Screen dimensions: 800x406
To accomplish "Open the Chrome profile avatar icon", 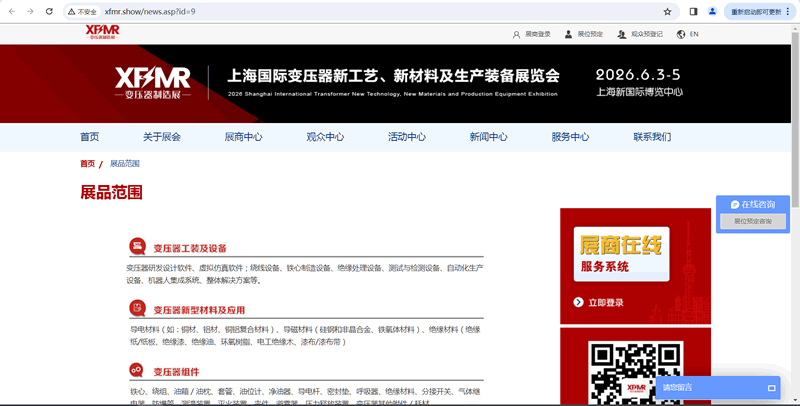I will click(x=713, y=11).
